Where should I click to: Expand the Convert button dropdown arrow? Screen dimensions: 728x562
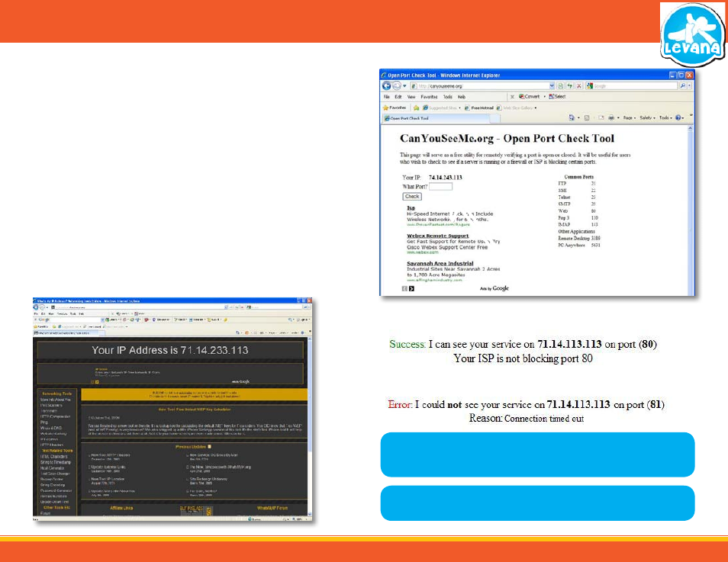coord(544,97)
